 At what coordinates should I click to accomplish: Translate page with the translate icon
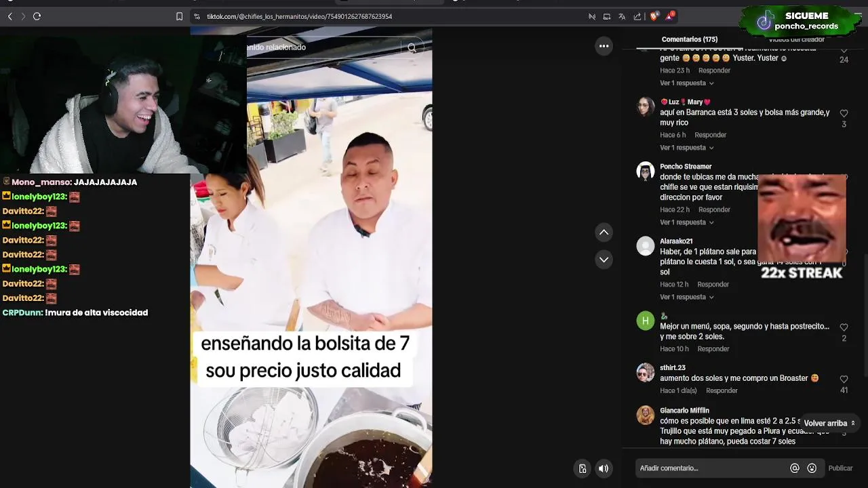coord(622,16)
